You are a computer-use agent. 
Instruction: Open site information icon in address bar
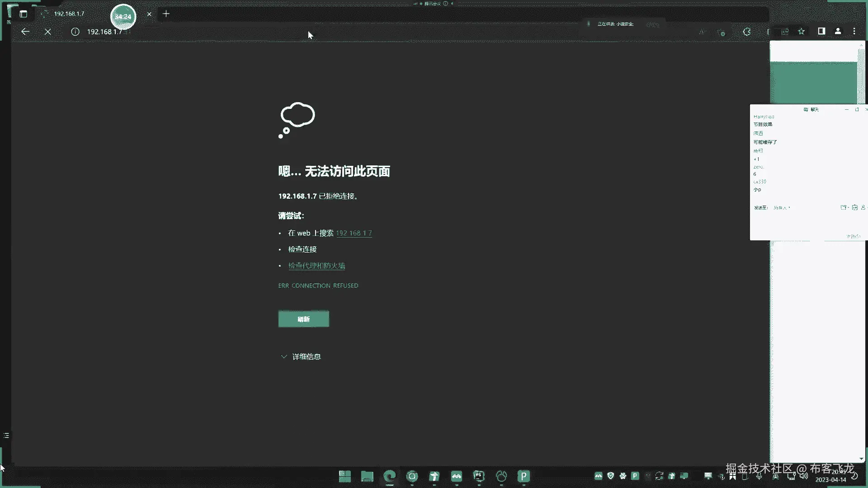(x=75, y=32)
